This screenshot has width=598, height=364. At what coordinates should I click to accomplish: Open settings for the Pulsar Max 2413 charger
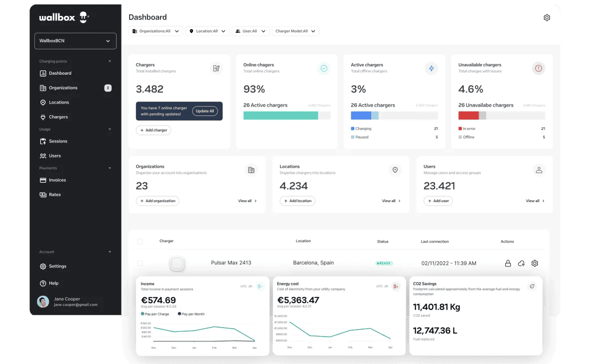click(535, 263)
